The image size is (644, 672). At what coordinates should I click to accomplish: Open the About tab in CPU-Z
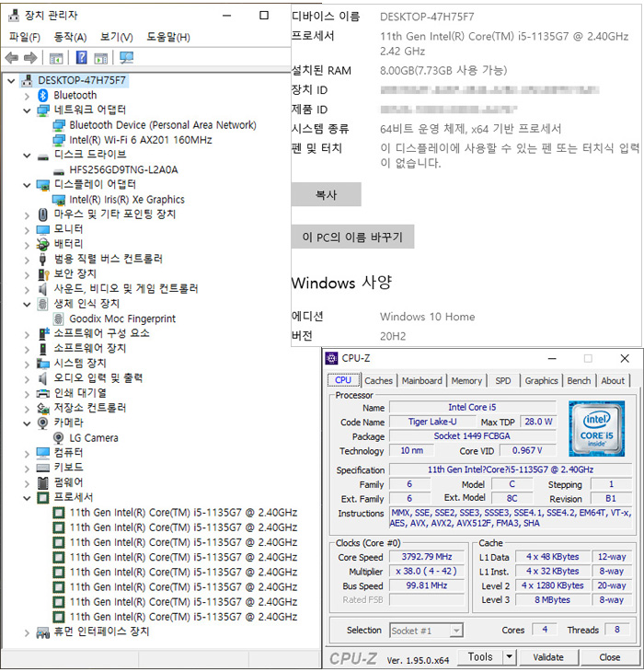[613, 380]
